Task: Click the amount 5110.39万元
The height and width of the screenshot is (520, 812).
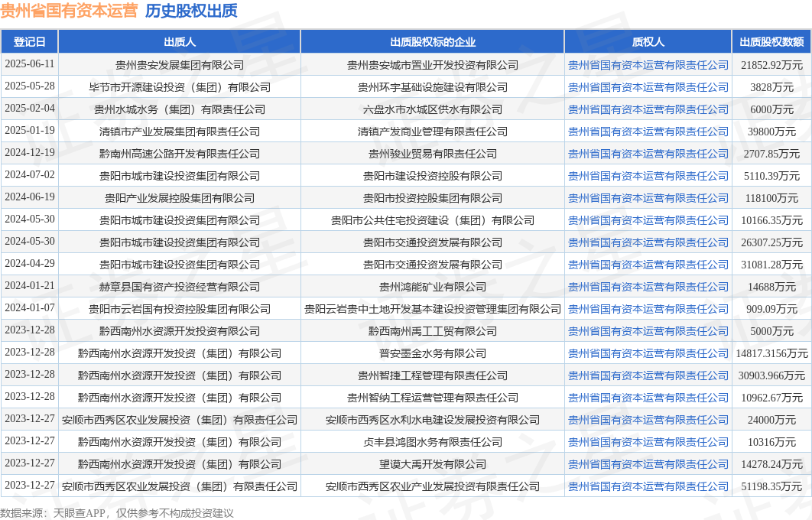Action: click(771, 176)
